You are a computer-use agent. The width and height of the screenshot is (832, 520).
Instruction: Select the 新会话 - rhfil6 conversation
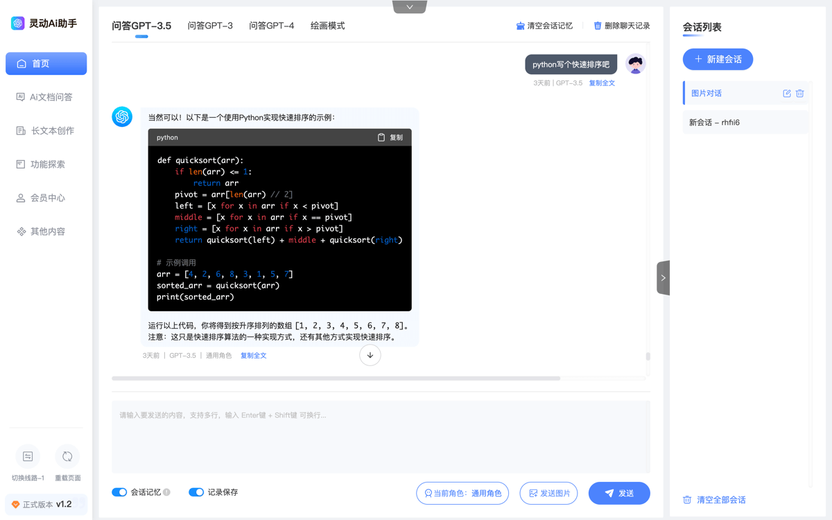click(745, 123)
